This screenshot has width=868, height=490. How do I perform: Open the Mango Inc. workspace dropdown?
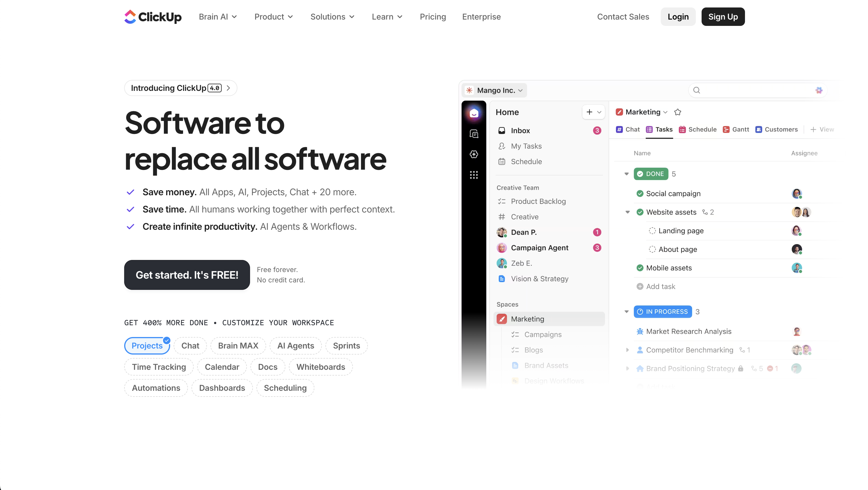[494, 90]
